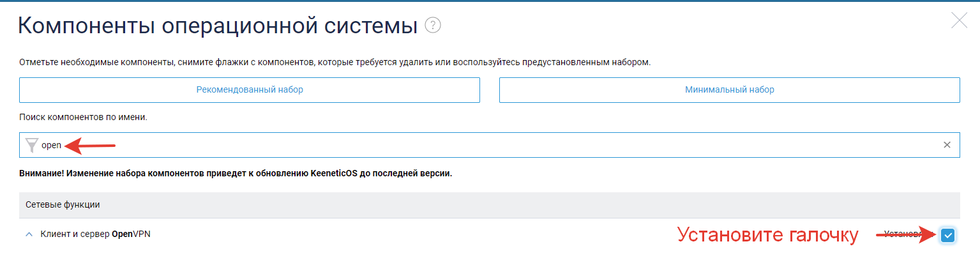
Task: Click the Поиск компонентов по имени label
Action: click(83, 118)
